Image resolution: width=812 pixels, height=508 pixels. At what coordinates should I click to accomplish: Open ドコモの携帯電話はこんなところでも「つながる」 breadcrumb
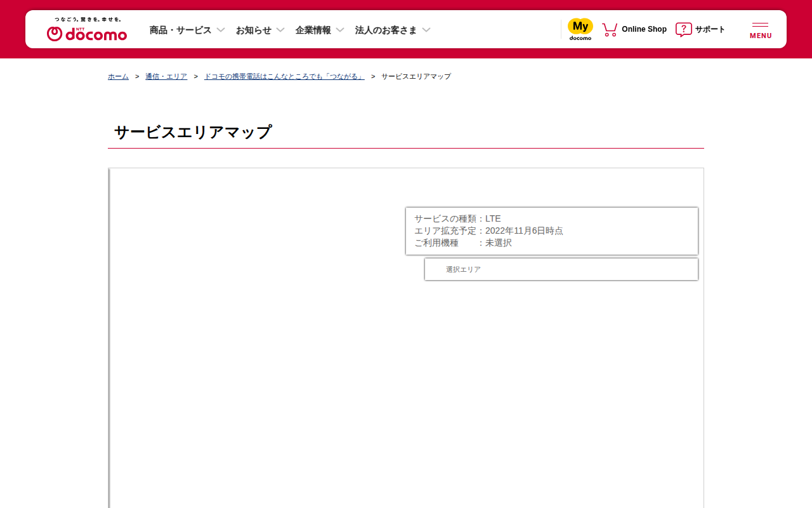coord(284,76)
